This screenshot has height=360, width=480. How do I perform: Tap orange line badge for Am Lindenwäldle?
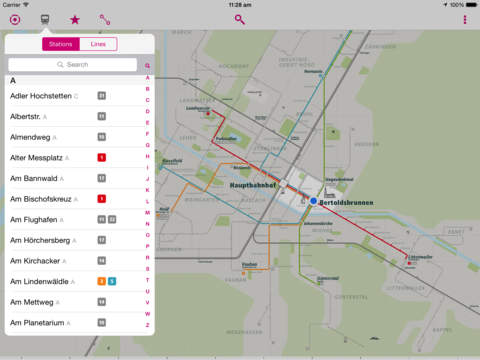[x=101, y=281]
